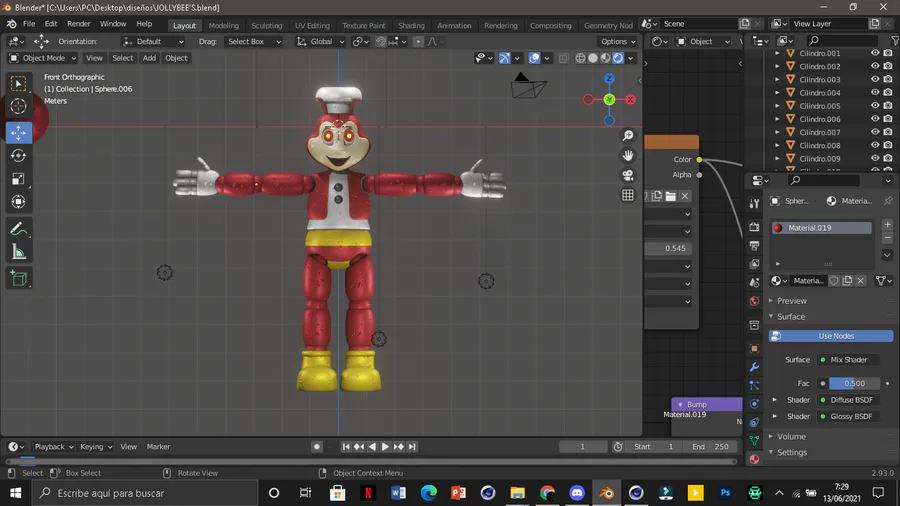Open the Render menu
Image resolution: width=900 pixels, height=506 pixels.
(x=79, y=24)
